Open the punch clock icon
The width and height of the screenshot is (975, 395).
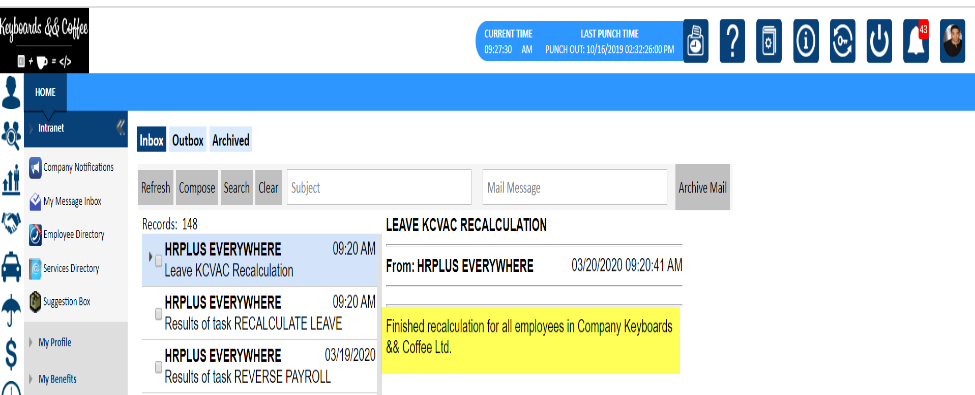point(696,41)
